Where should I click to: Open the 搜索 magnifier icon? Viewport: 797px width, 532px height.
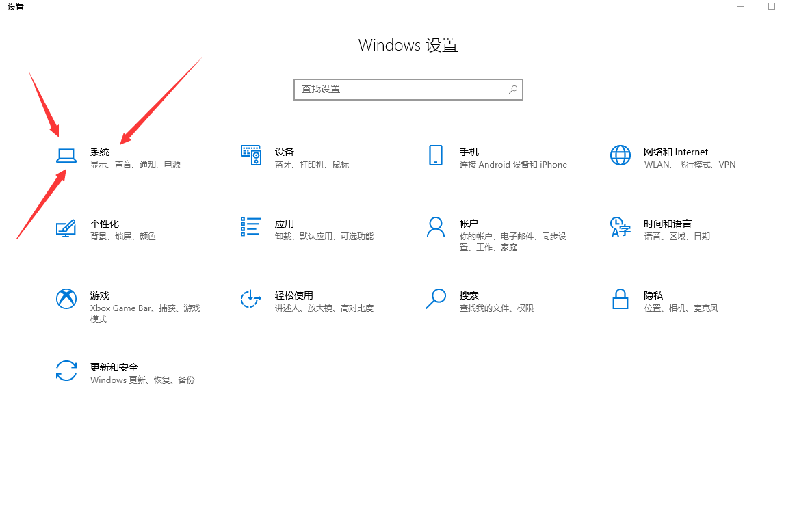click(436, 299)
